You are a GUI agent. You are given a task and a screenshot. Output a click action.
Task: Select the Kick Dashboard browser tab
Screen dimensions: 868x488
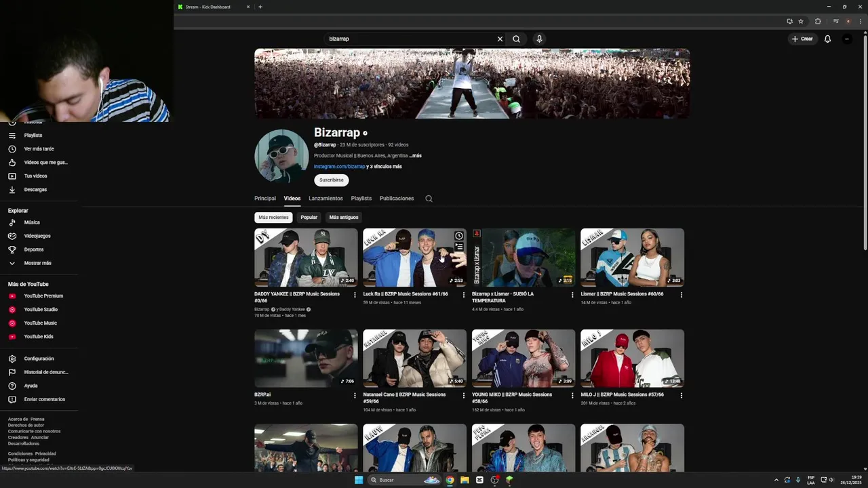tap(213, 7)
